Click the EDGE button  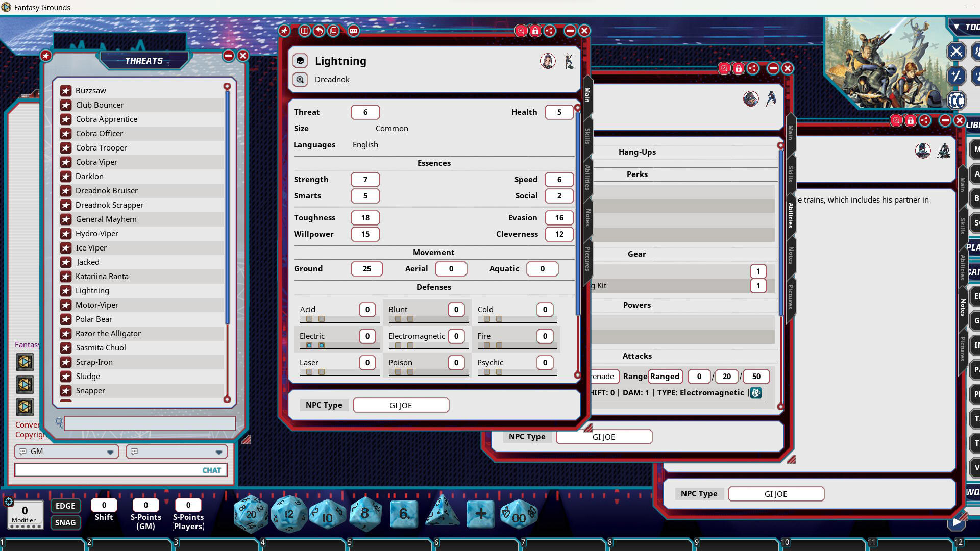65,506
